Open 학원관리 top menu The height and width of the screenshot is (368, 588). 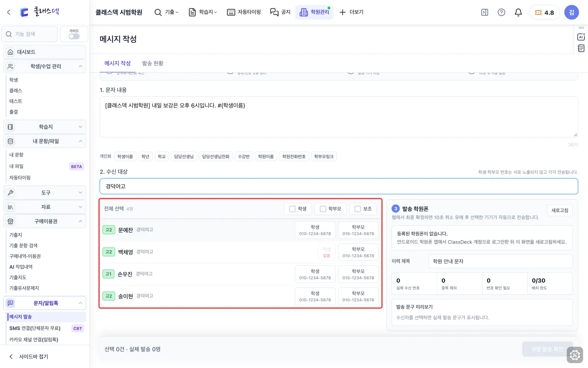pos(314,12)
